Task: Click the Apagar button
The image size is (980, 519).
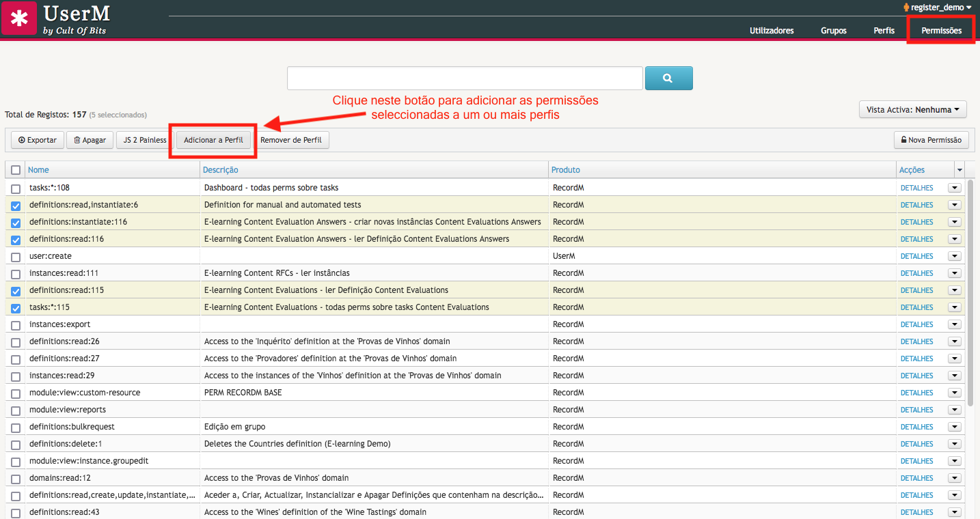Action: tap(90, 140)
